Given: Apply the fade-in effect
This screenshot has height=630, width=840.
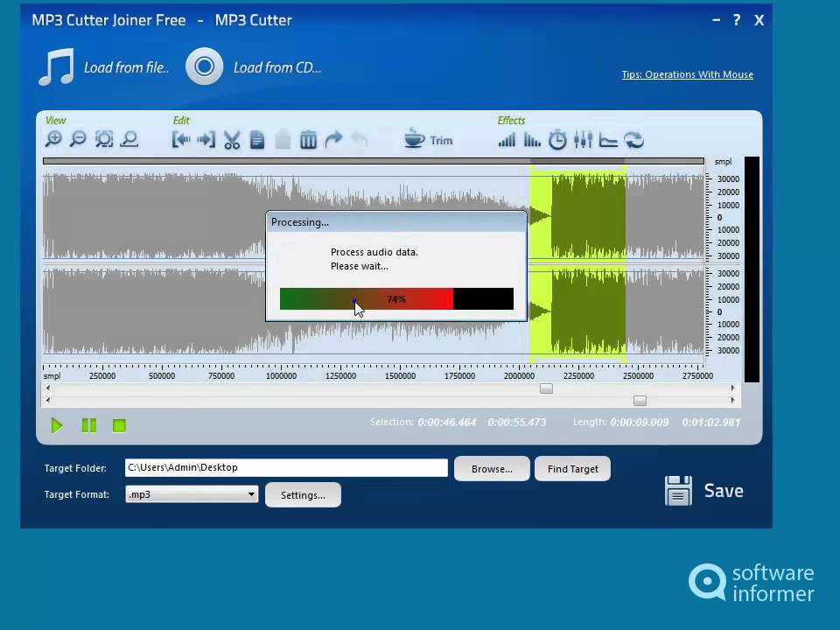Looking at the screenshot, I should [507, 140].
